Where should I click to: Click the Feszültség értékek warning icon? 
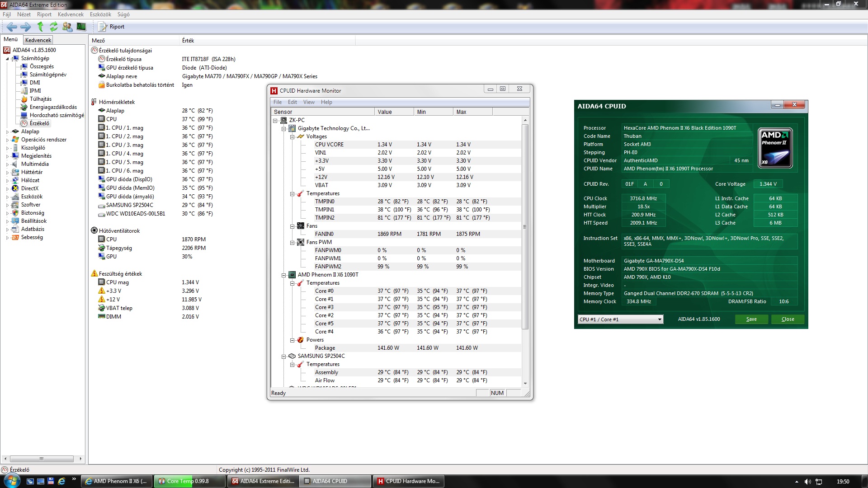(x=94, y=274)
